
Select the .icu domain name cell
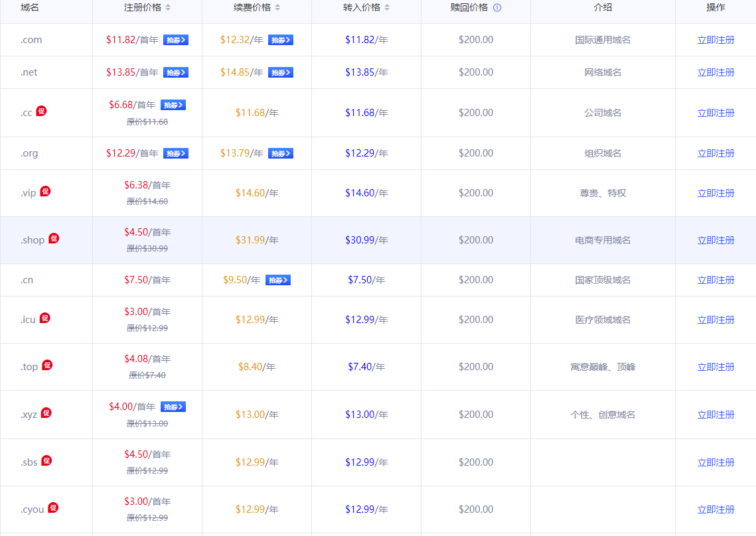click(28, 320)
